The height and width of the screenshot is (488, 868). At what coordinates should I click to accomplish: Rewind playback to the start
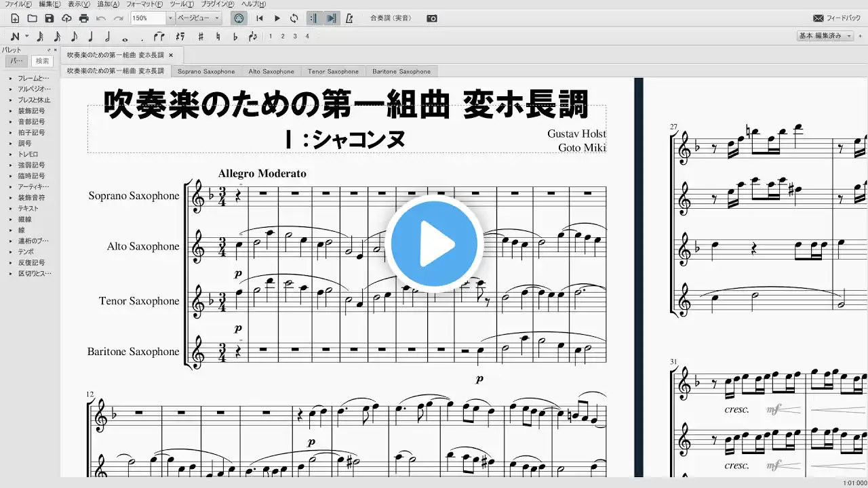pos(260,18)
